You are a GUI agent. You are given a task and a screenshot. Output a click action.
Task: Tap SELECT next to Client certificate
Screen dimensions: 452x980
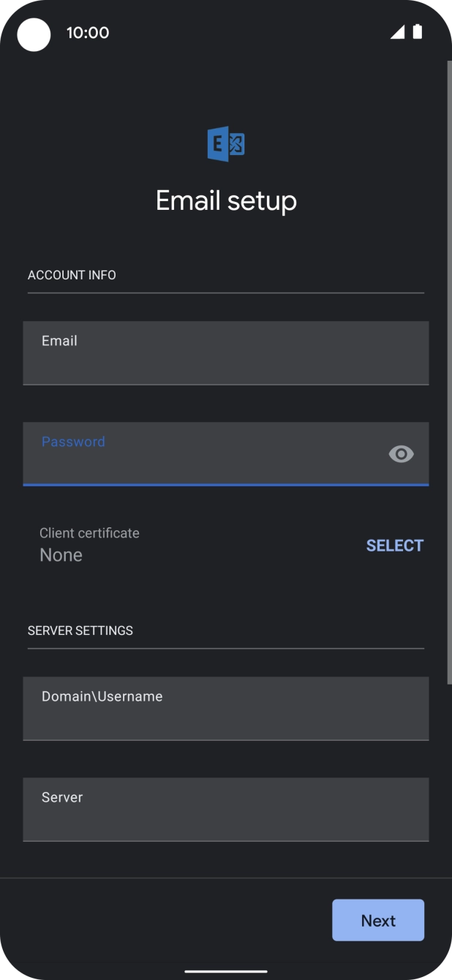click(394, 545)
